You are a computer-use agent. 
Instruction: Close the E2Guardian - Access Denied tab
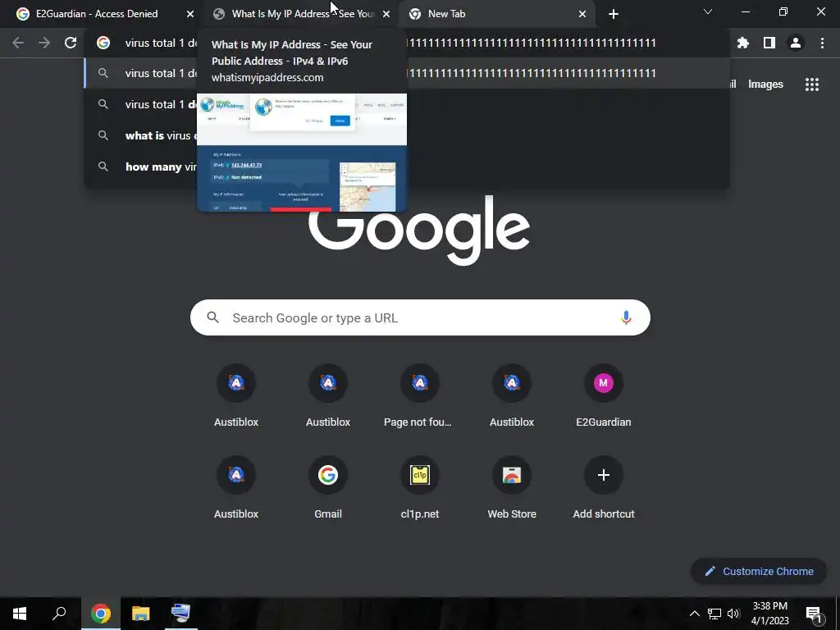(190, 14)
